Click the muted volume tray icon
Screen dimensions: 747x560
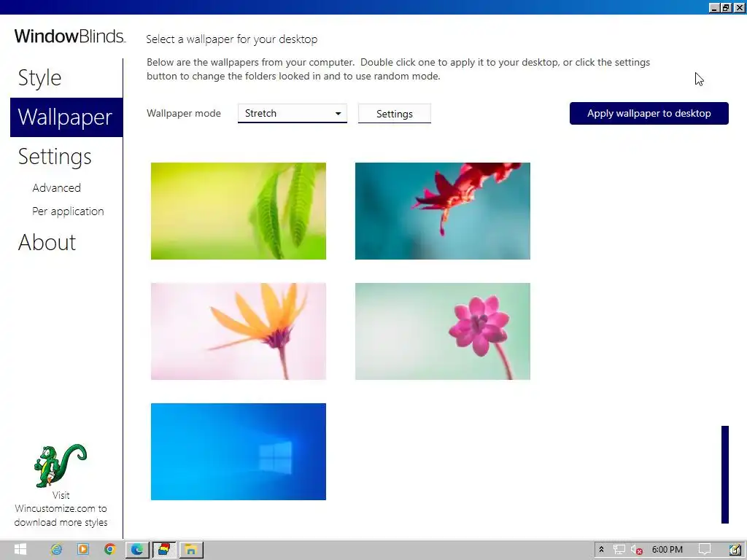tap(636, 550)
